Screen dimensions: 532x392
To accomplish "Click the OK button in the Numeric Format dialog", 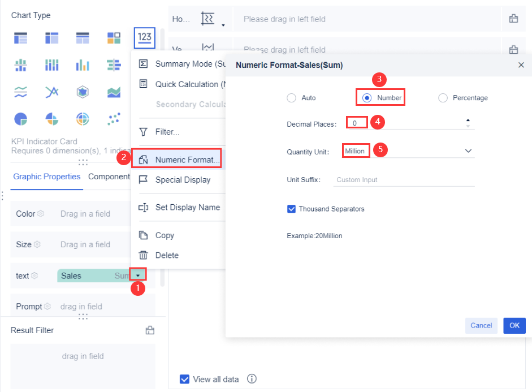I will click(514, 325).
